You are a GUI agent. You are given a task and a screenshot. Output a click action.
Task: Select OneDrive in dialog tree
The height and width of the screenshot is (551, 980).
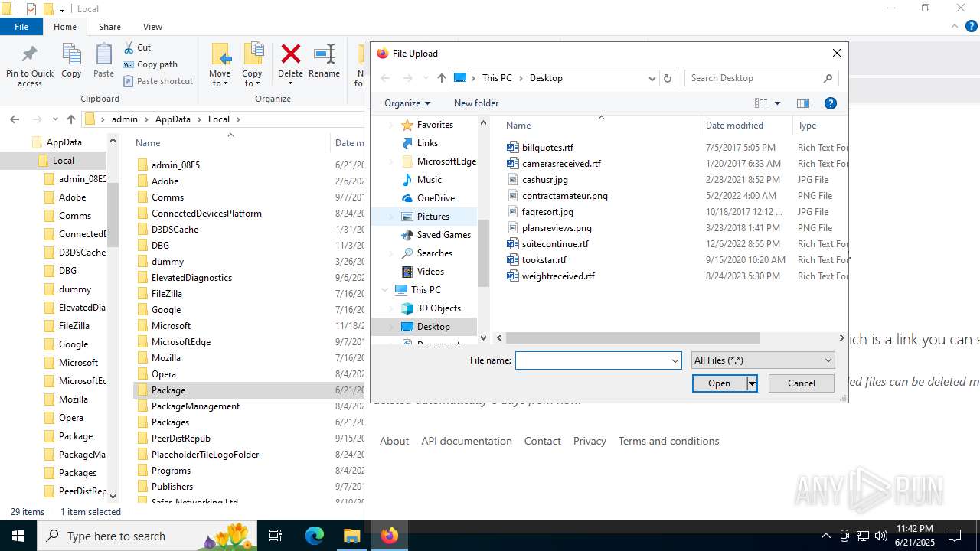click(x=436, y=198)
